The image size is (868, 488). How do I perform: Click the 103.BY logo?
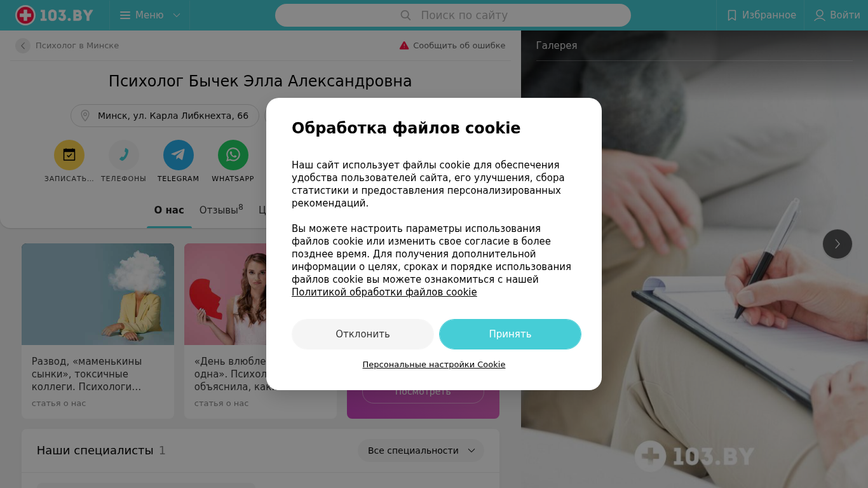55,15
